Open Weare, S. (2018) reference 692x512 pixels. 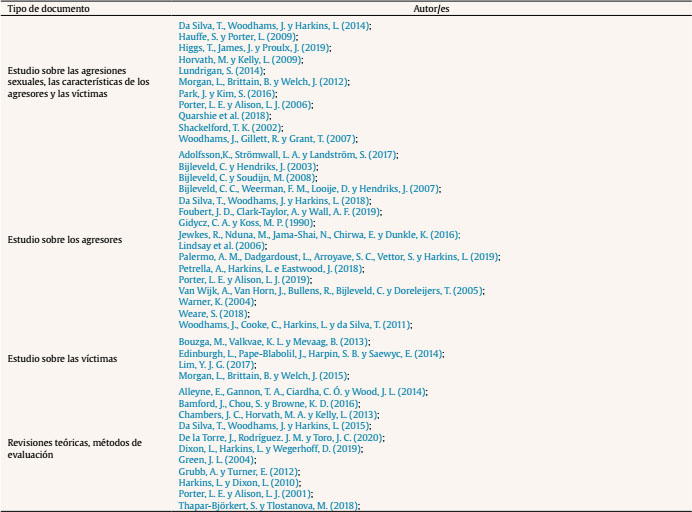[213, 314]
